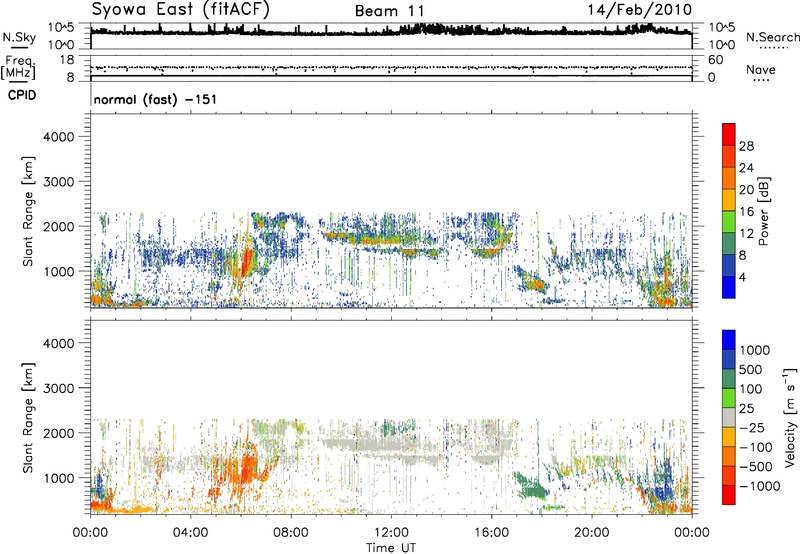Select the "N.Sky" legend label
800x554 pixels.
pyautogui.click(x=19, y=37)
